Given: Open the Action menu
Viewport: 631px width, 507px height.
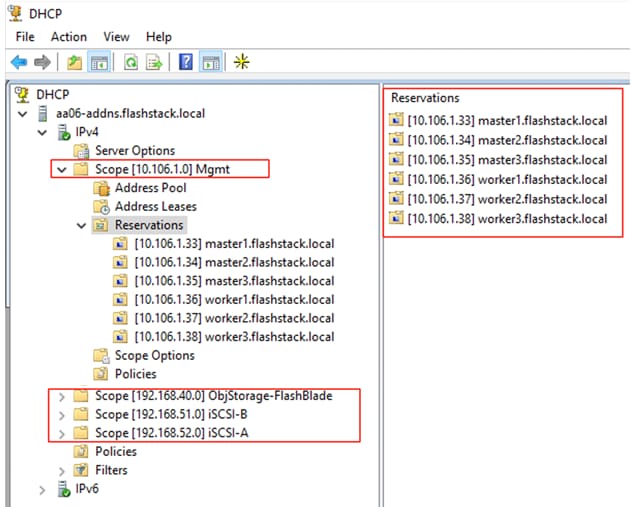Looking at the screenshot, I should 69,37.
